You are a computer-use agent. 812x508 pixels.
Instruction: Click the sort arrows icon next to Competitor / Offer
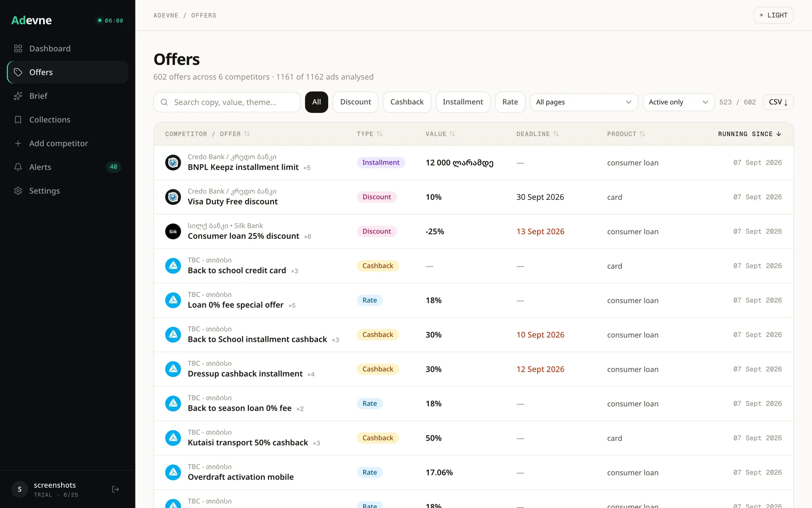pos(247,134)
